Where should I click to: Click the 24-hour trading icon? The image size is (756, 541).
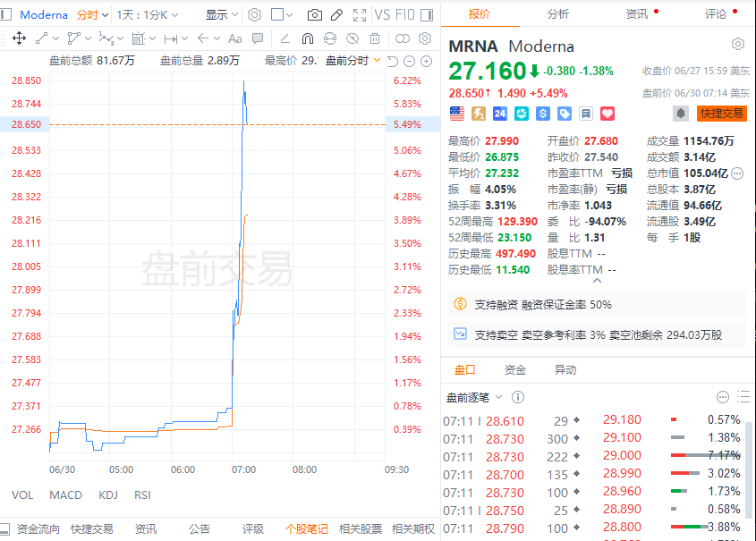click(499, 114)
